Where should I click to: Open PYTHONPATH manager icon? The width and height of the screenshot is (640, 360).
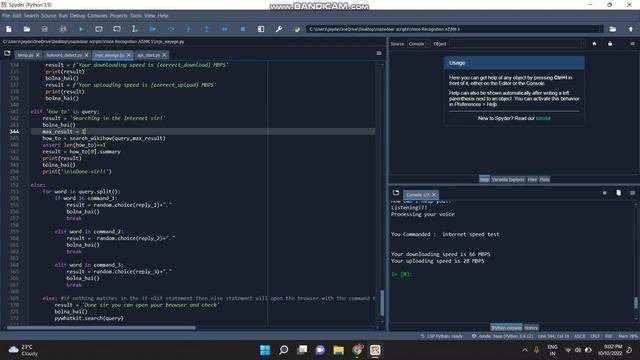[x=297, y=29]
